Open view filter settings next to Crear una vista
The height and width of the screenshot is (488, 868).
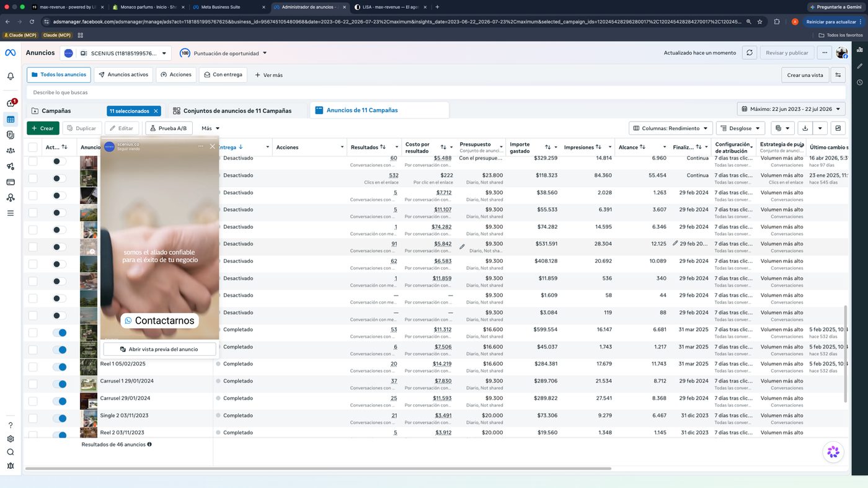tap(838, 75)
